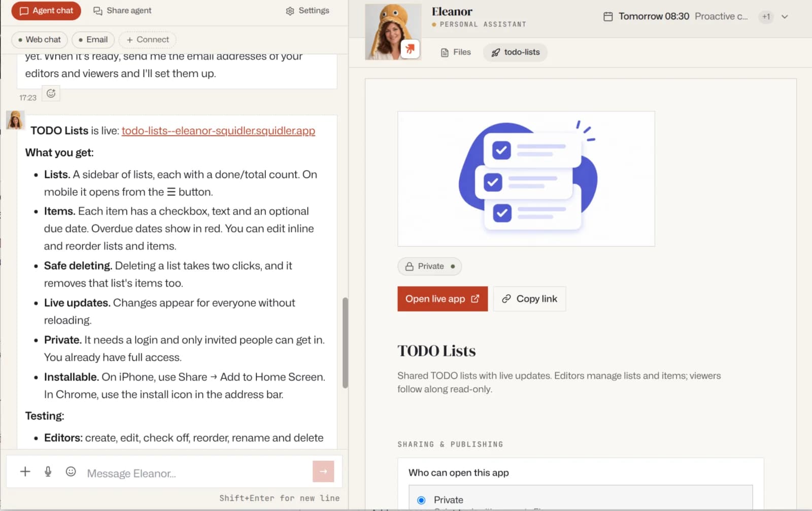Click the plus attachment icon in message bar
Screen dimensions: 812x511
pos(25,471)
